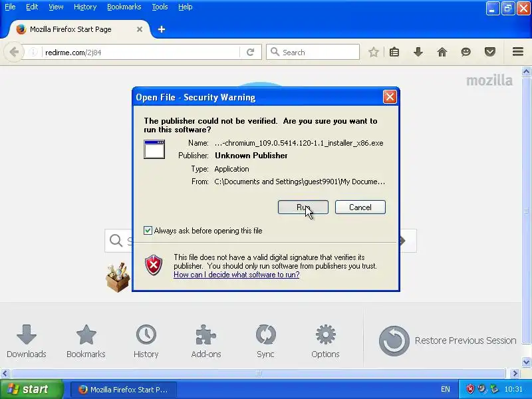The width and height of the screenshot is (532, 399).
Task: Focus the toolbar Search box
Action: click(x=313, y=53)
